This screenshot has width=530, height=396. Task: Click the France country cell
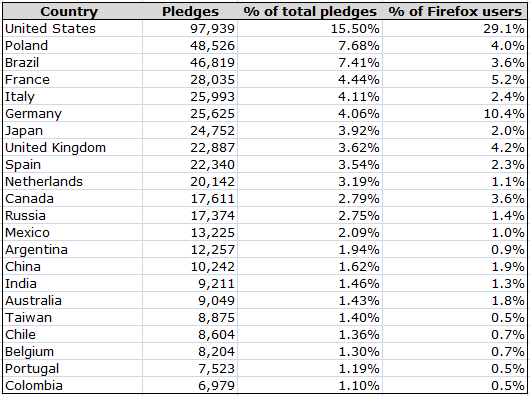pyautogui.click(x=73, y=79)
